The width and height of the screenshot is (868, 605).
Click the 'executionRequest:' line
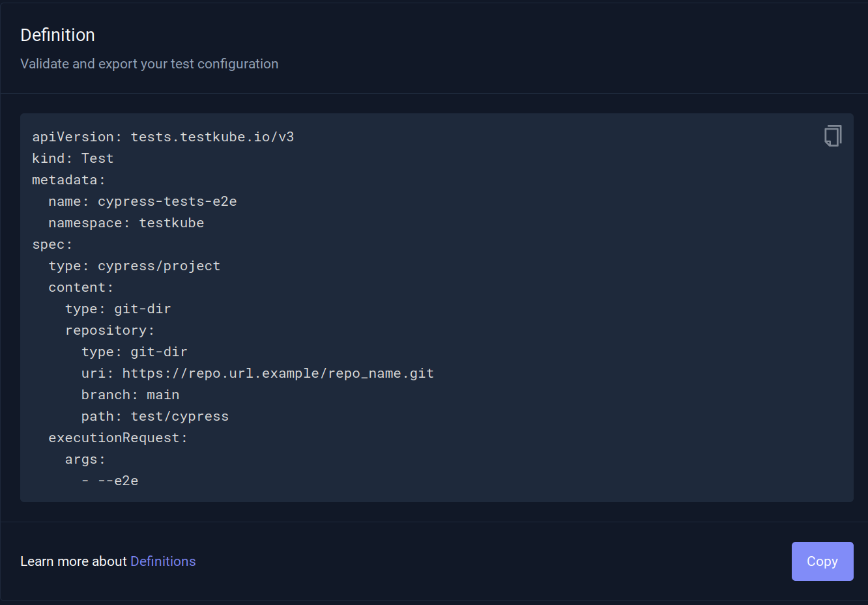(118, 438)
